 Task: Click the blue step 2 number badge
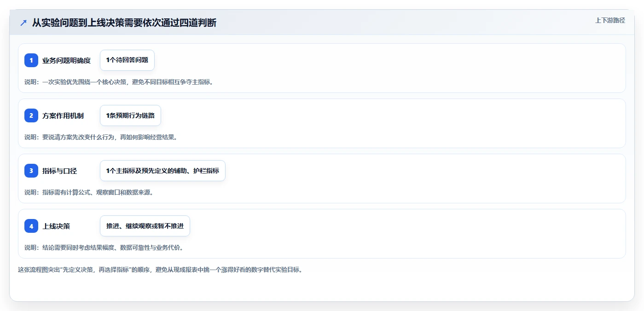pyautogui.click(x=31, y=115)
